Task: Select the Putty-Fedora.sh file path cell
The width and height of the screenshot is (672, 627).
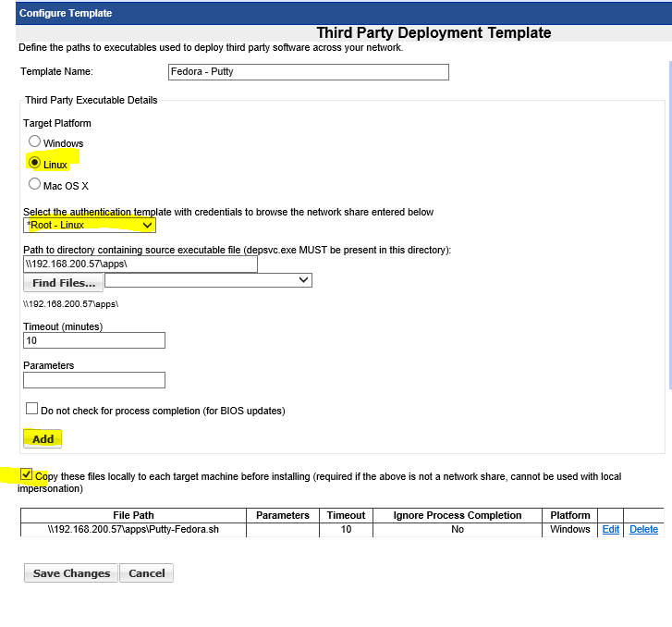Action: [x=133, y=530]
